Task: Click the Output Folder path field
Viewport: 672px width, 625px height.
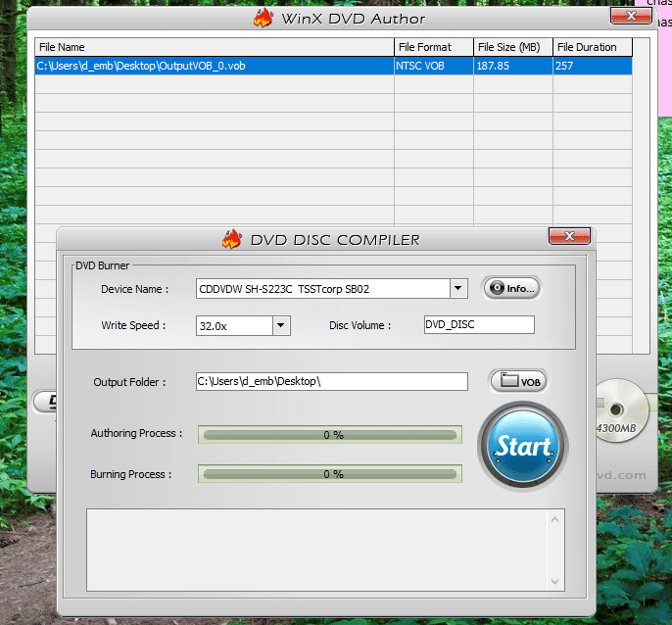Action: coord(332,381)
